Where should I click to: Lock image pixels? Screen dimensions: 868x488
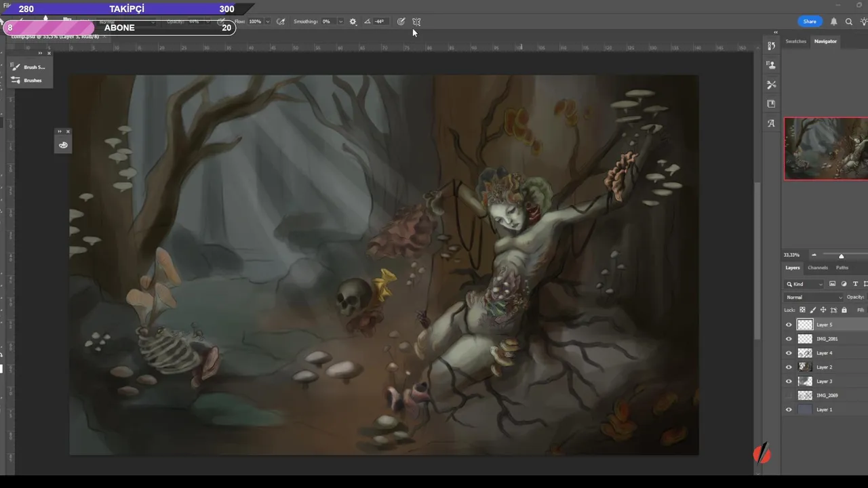point(812,310)
